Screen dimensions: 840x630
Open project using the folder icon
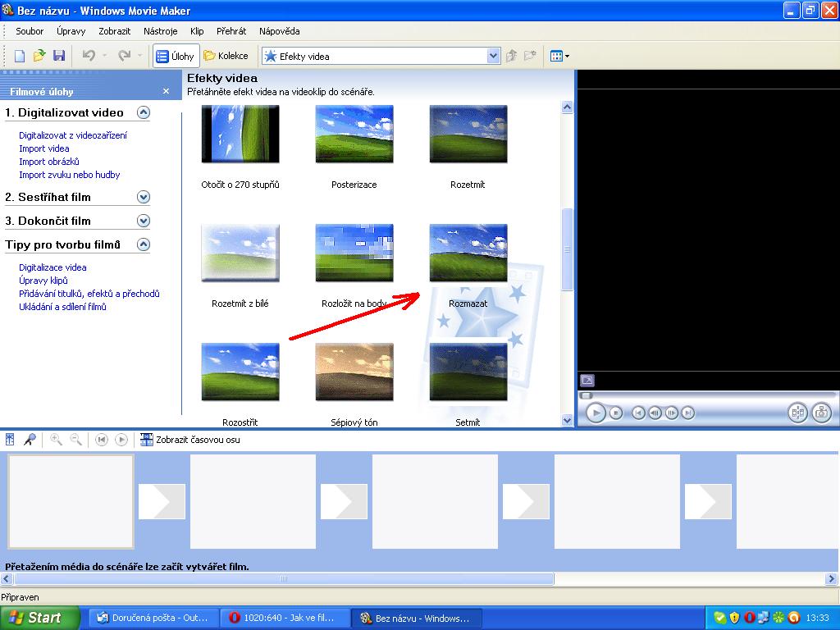click(x=39, y=56)
